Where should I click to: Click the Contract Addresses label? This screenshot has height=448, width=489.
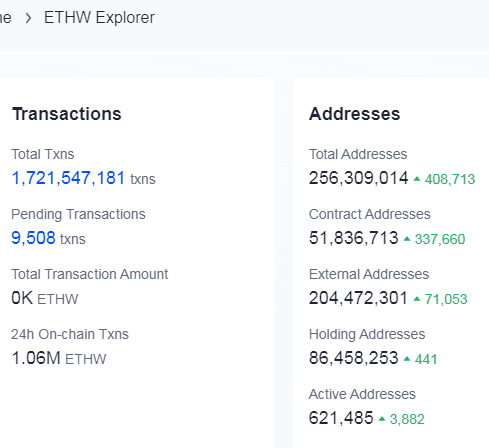coord(370,214)
